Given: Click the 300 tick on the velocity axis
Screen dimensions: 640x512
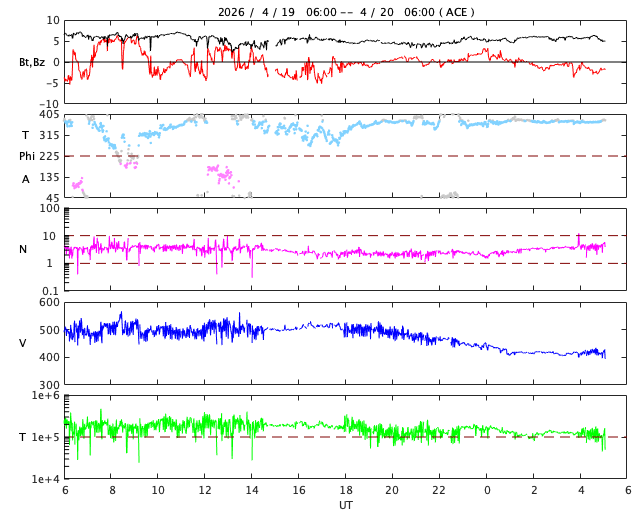Looking at the screenshot, I should (49, 385).
